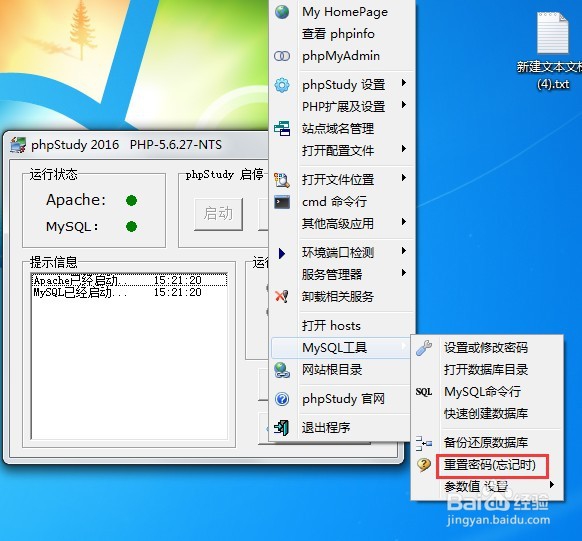Viewport: 582px width, 541px height.
Task: Click the cmd 命令行 terminal icon
Action: tap(282, 202)
